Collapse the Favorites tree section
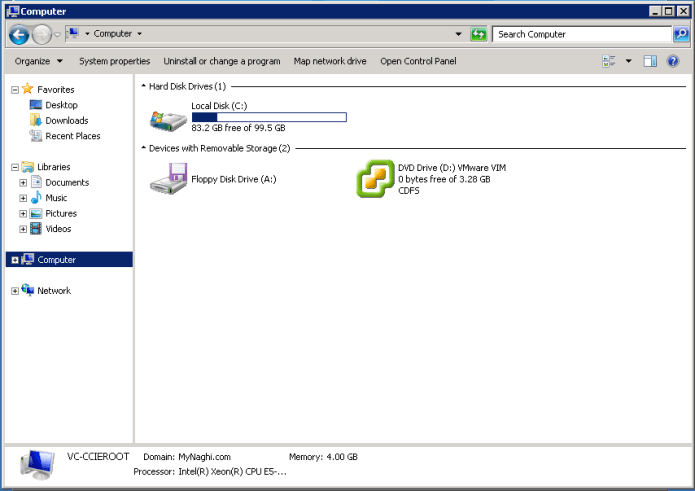This screenshot has width=695, height=491. (x=14, y=90)
